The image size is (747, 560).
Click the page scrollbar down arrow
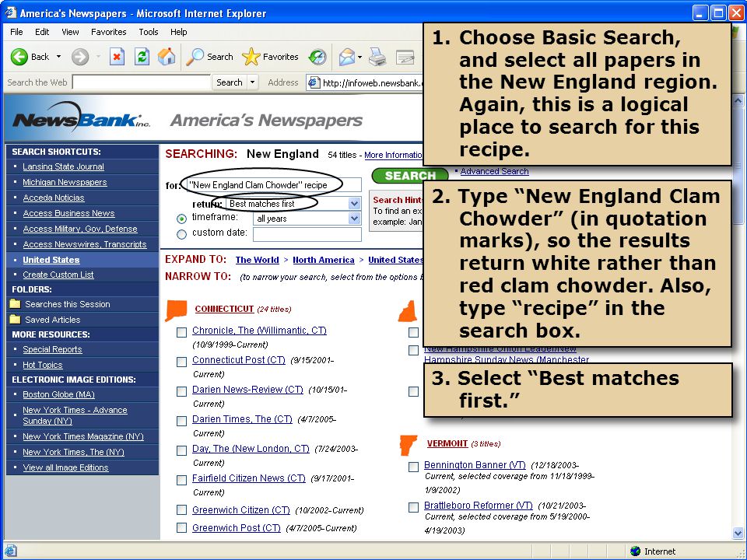[738, 534]
